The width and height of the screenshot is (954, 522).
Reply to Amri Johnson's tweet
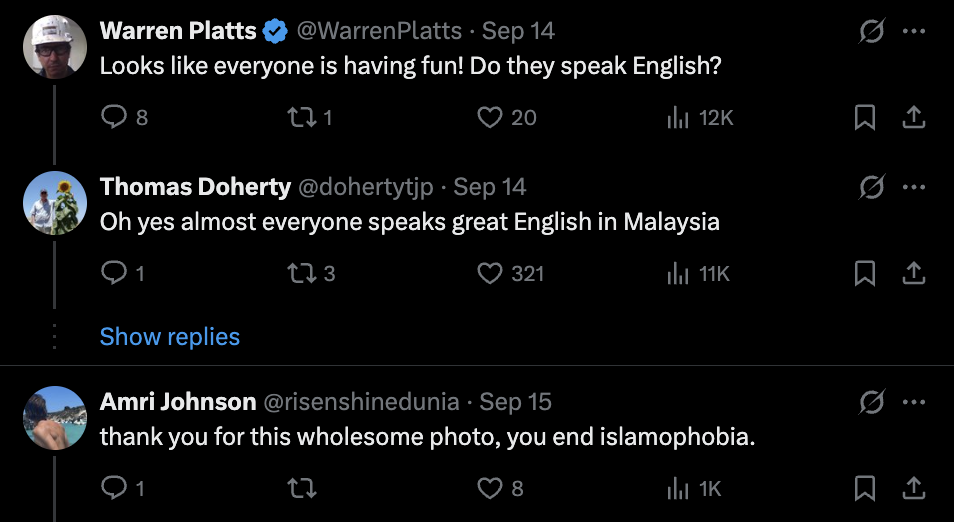pos(123,489)
